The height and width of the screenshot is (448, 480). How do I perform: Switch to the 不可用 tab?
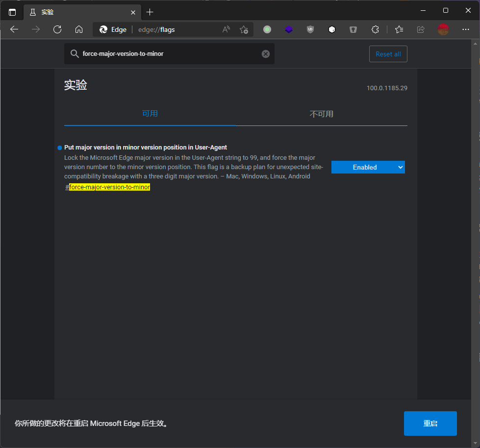(322, 114)
